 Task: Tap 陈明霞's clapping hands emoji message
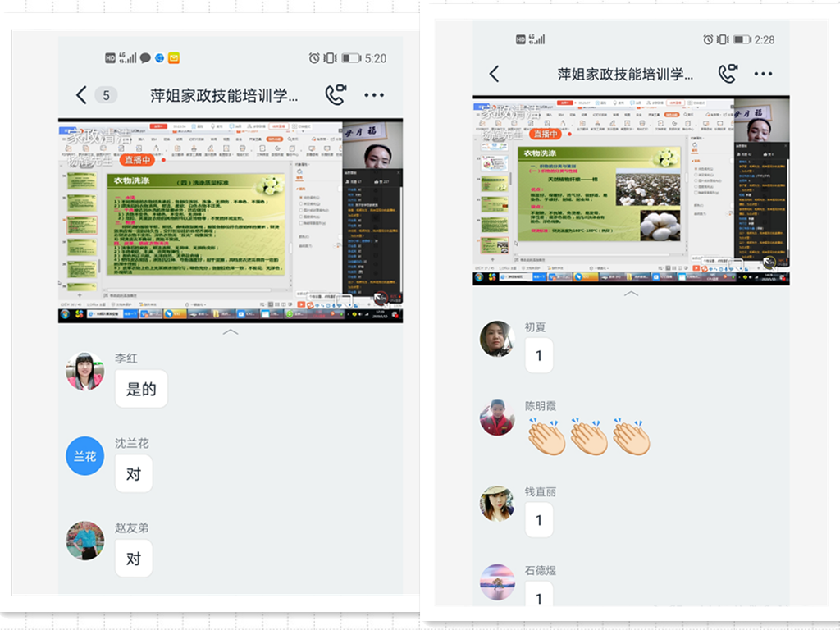click(589, 437)
